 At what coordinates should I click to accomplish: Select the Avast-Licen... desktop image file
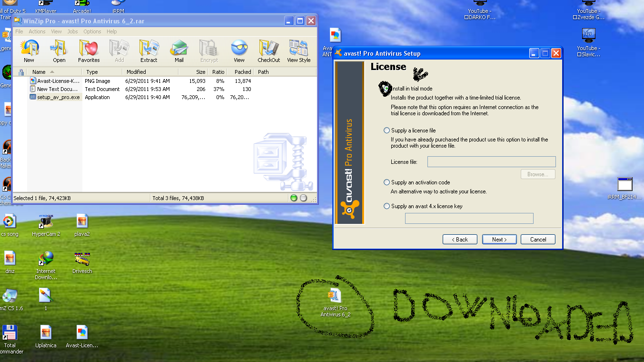pos(82,337)
